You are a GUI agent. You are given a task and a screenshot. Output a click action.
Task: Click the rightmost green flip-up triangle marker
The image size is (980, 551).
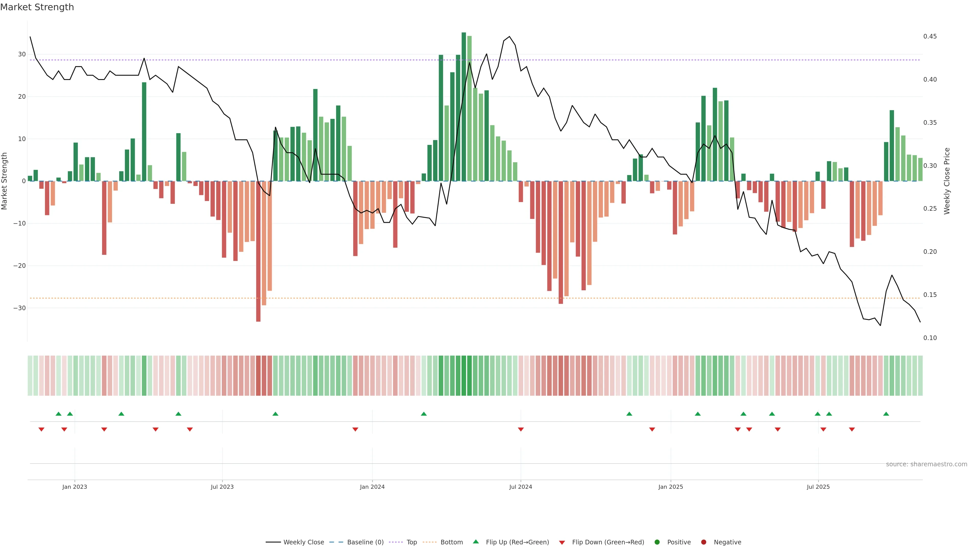886,414
